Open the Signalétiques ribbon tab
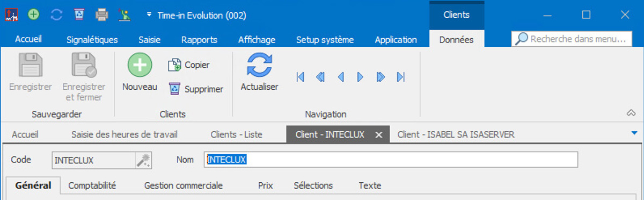This screenshot has width=644, height=200. pyautogui.click(x=92, y=39)
